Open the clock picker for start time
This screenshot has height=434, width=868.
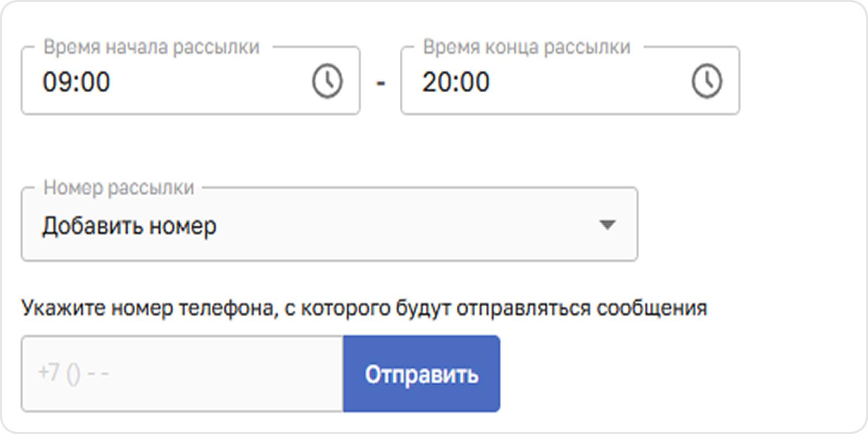[x=327, y=81]
